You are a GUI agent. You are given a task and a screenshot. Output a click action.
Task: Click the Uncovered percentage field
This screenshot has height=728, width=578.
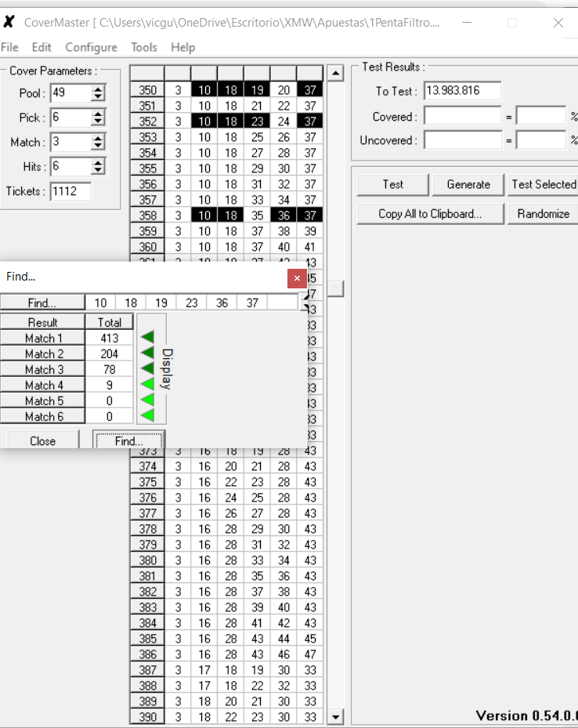[541, 140]
